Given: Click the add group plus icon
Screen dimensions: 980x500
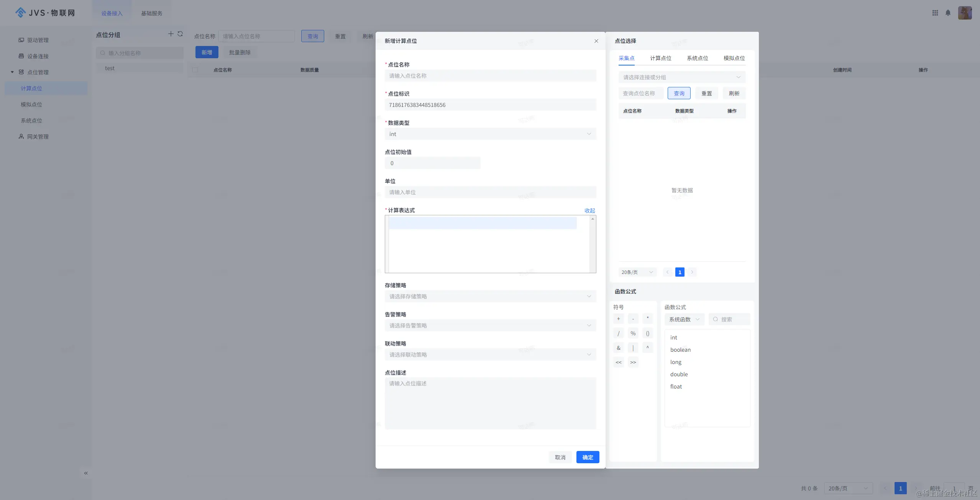Looking at the screenshot, I should [x=171, y=34].
